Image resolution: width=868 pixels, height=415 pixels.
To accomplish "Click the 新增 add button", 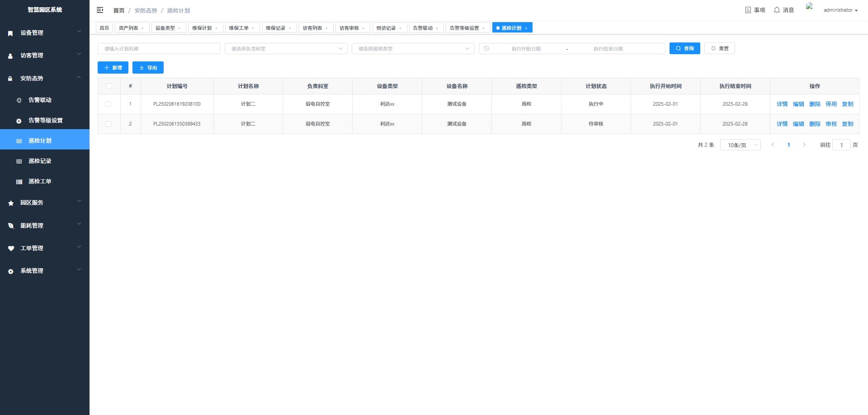I will pyautogui.click(x=113, y=68).
